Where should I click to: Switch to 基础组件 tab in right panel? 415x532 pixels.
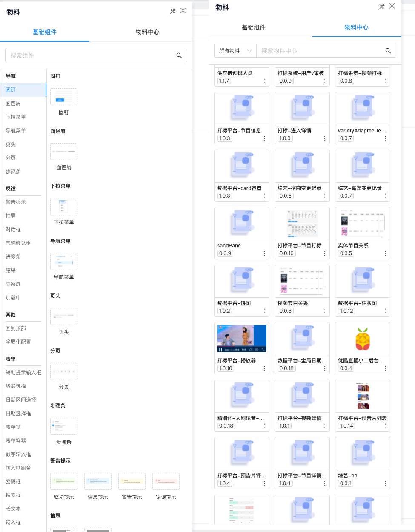pyautogui.click(x=254, y=27)
